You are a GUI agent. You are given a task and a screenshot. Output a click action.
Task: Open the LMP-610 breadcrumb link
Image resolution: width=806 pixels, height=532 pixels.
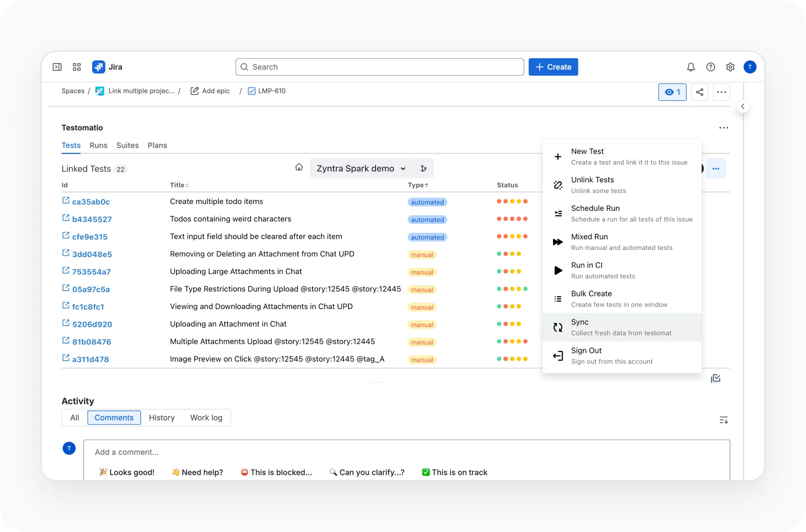(x=267, y=91)
